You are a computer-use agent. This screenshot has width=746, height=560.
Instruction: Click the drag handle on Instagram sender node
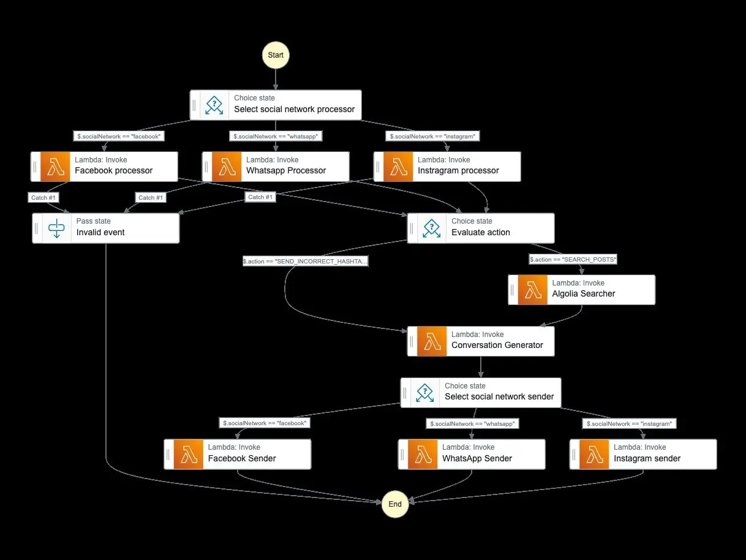(575, 455)
